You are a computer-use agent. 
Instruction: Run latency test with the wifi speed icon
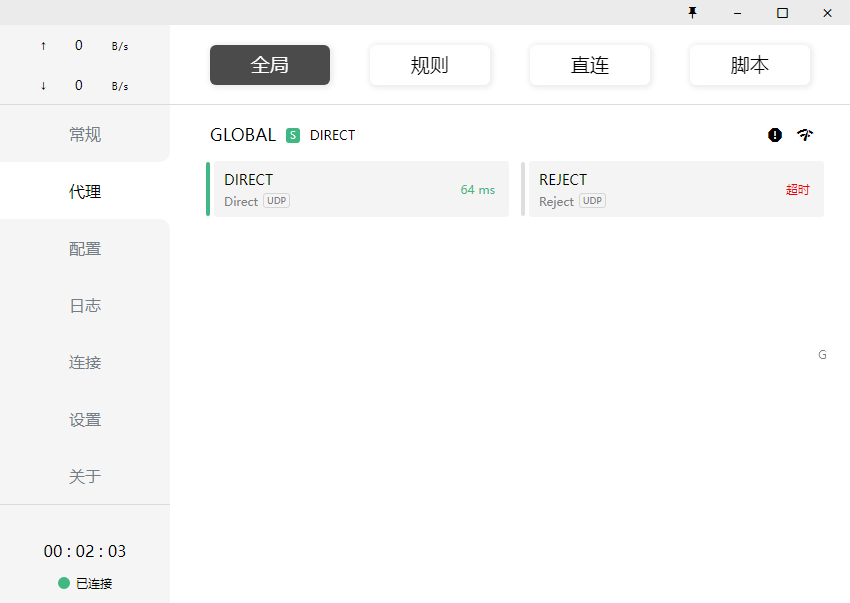pyautogui.click(x=805, y=134)
